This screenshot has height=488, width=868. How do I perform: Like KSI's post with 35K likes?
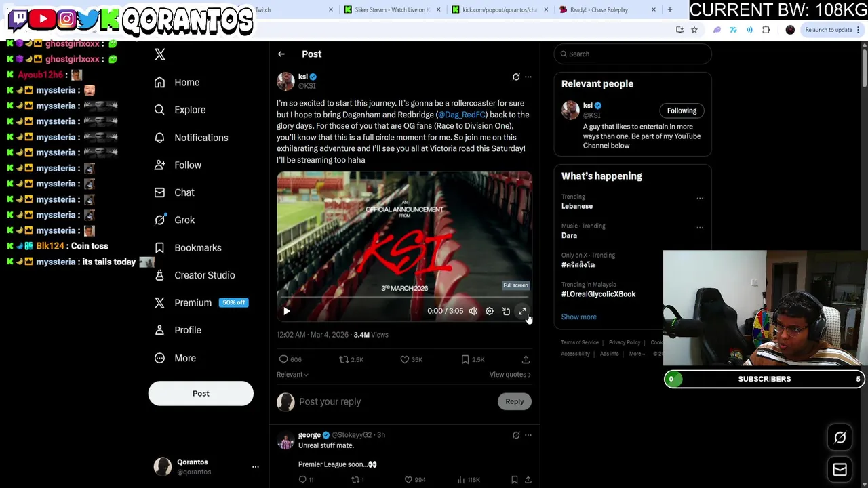coord(405,359)
